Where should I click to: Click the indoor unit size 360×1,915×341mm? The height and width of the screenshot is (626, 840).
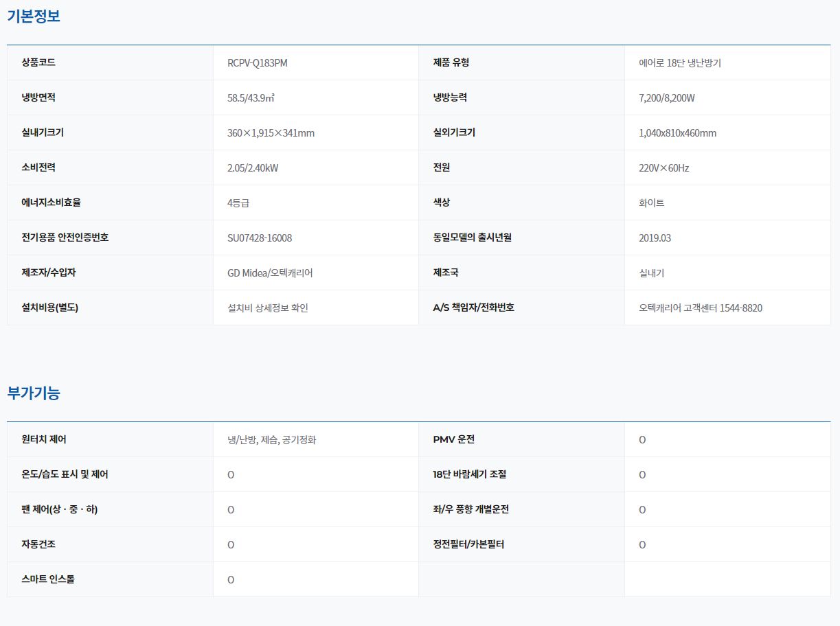tap(271, 133)
